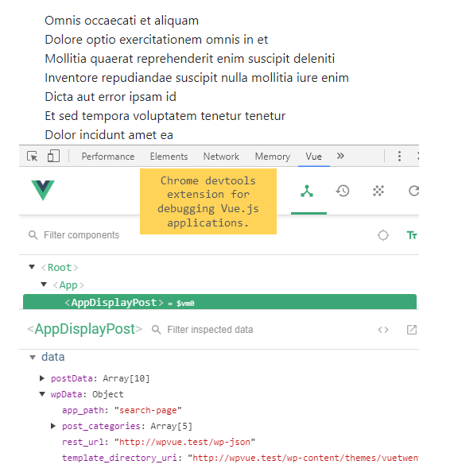This screenshot has width=454, height=476.
Task: Click the open in editor icon
Action: pyautogui.click(x=412, y=330)
